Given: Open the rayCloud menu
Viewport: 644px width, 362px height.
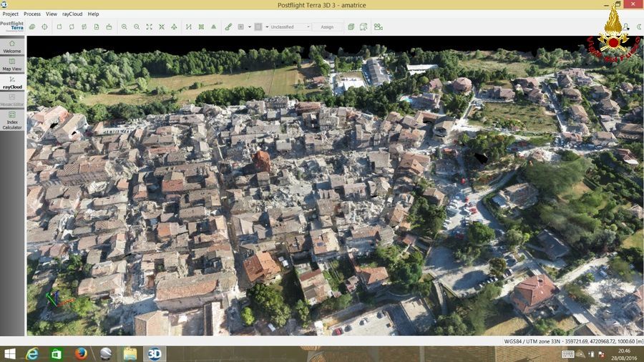Looking at the screenshot, I should [x=72, y=14].
